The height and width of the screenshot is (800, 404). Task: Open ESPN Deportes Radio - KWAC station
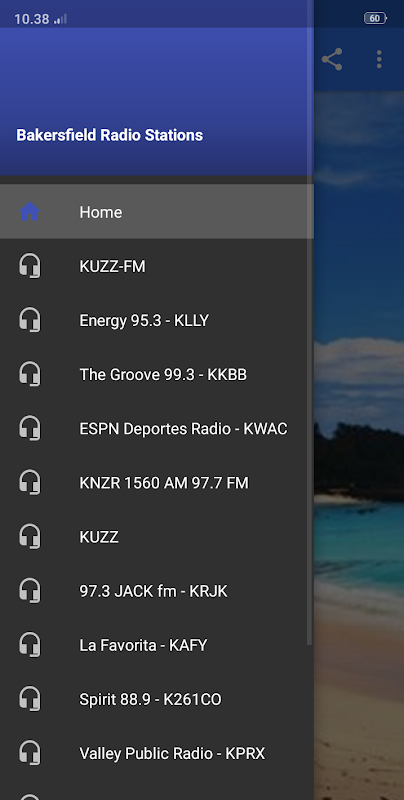157,428
